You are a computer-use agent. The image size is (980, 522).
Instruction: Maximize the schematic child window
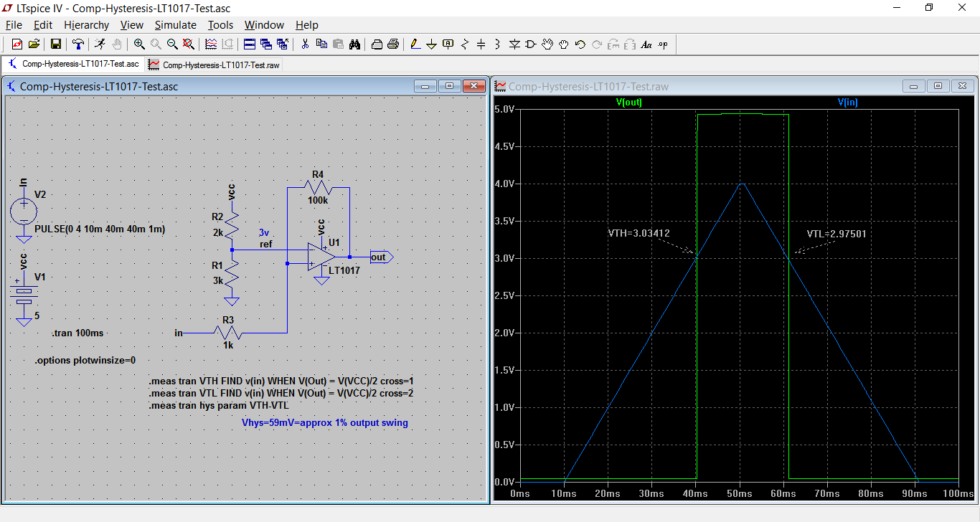(x=450, y=86)
